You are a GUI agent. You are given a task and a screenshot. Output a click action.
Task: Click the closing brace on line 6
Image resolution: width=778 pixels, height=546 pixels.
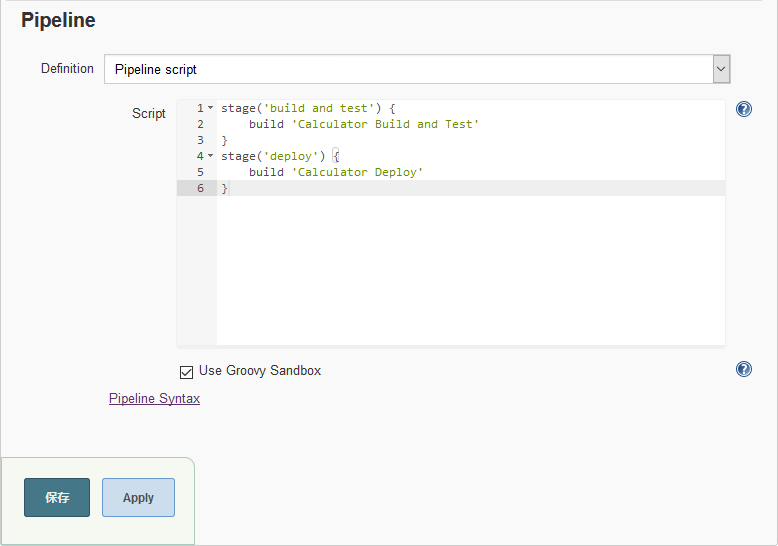224,188
